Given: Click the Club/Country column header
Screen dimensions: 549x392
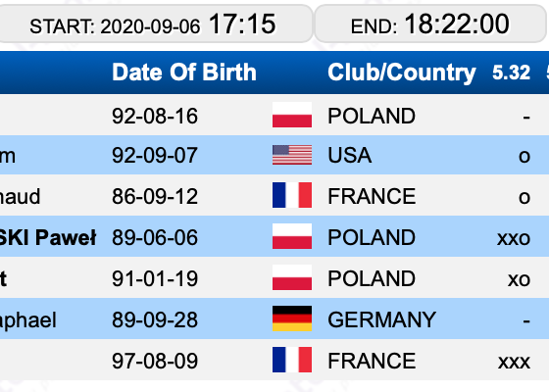Looking at the screenshot, I should 402,73.
